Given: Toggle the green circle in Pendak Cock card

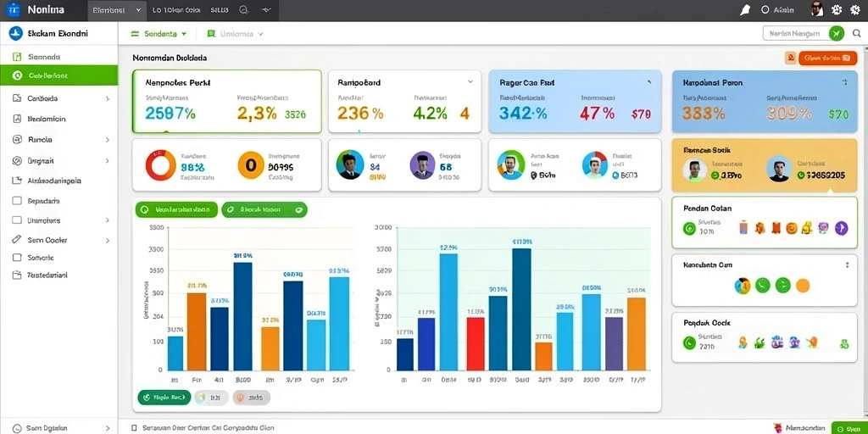Looking at the screenshot, I should [689, 343].
